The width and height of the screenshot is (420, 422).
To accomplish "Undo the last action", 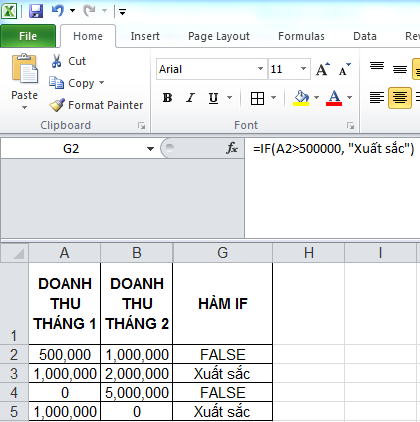I will click(58, 11).
